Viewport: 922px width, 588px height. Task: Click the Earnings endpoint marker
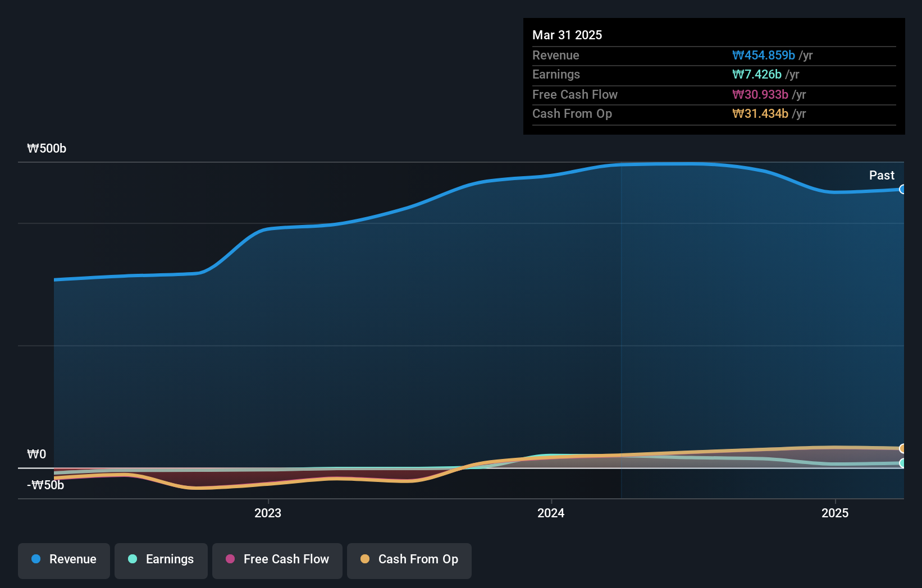(x=902, y=463)
